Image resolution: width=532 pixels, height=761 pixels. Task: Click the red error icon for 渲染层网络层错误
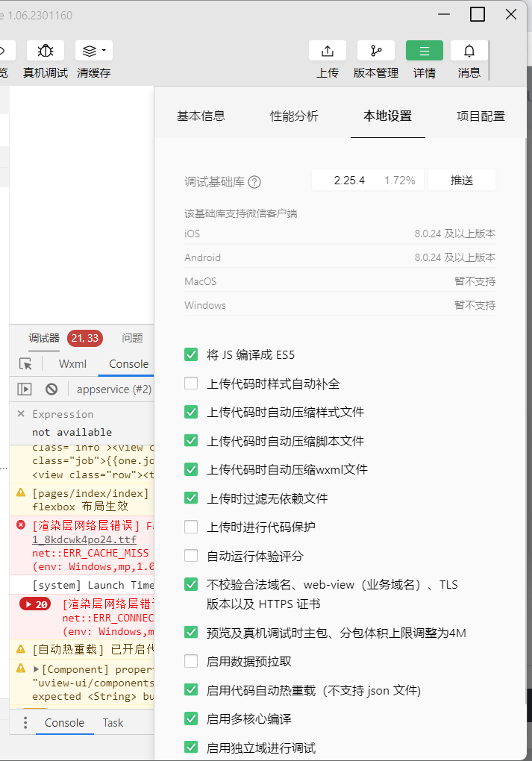(21, 525)
